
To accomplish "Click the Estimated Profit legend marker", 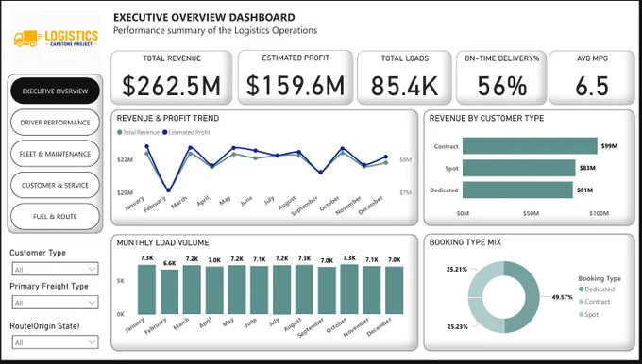I will pyautogui.click(x=165, y=133).
